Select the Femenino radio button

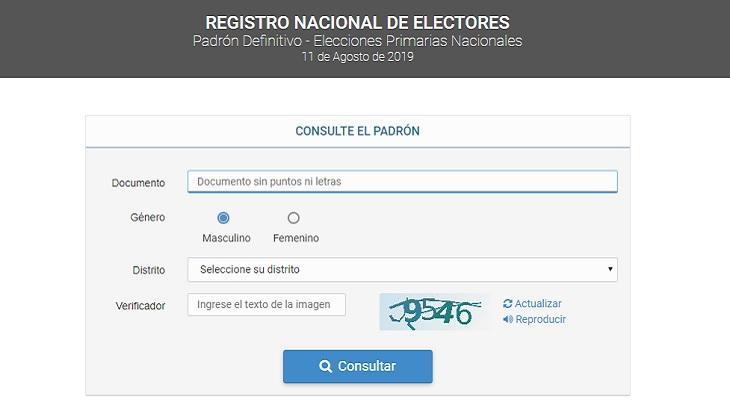[x=293, y=217]
